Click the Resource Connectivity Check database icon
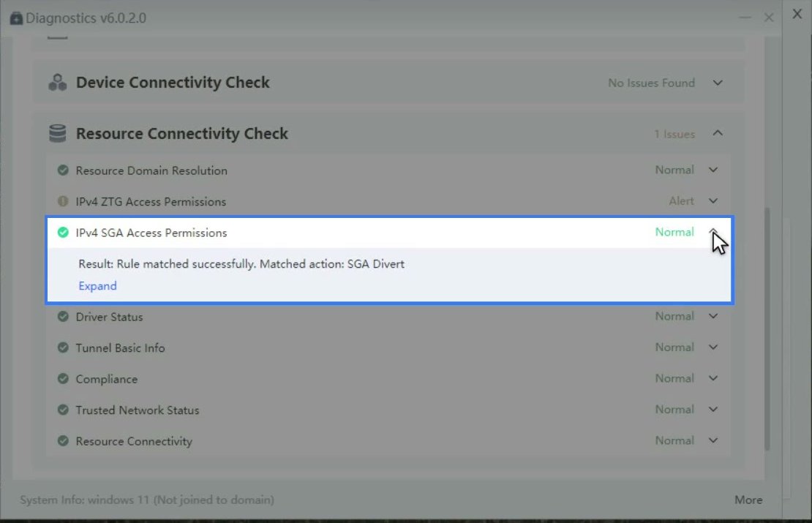 (x=58, y=133)
